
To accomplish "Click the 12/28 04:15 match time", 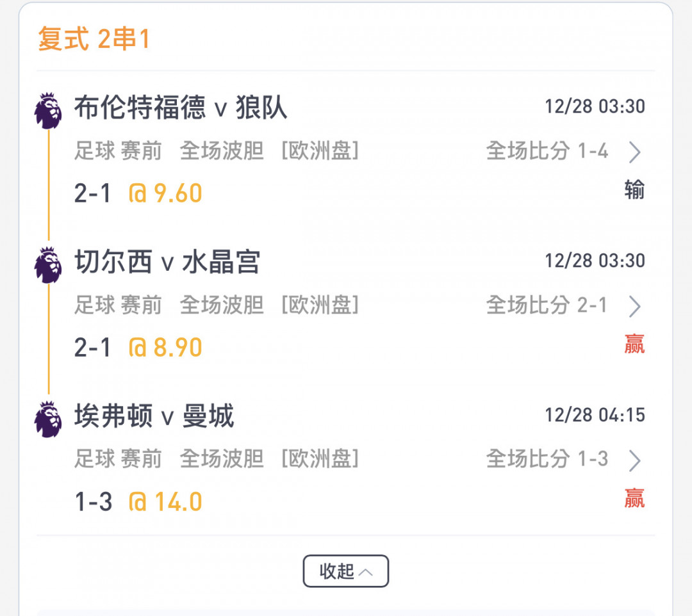I will 595,415.
